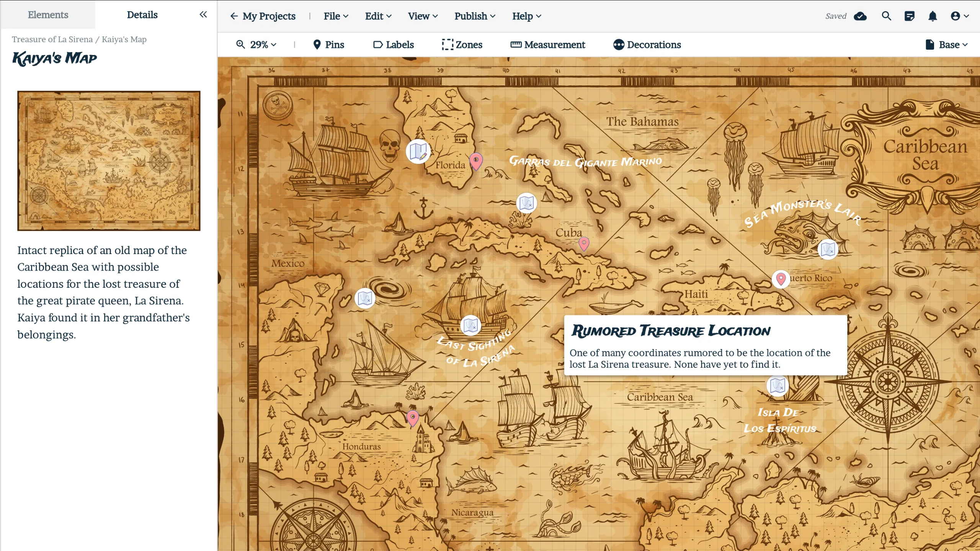Click the cloud saved status icon
The width and height of the screenshot is (980, 551).
[860, 16]
